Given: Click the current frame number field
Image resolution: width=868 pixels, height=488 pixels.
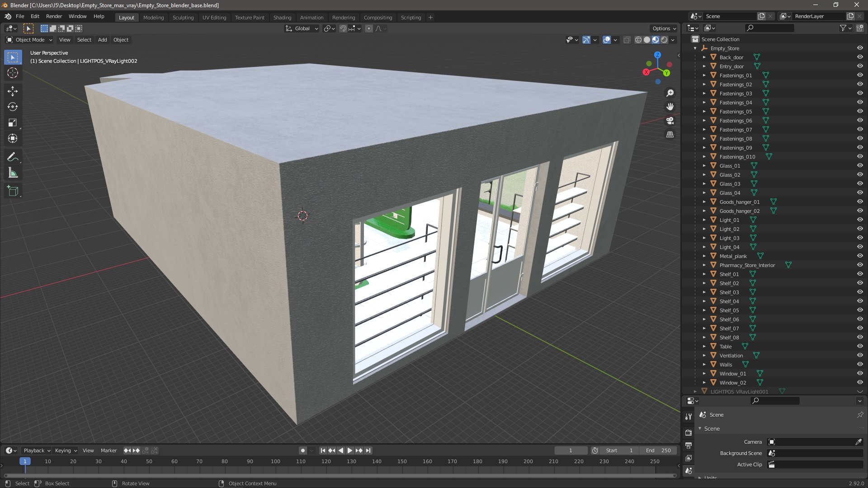Looking at the screenshot, I should pyautogui.click(x=571, y=450).
